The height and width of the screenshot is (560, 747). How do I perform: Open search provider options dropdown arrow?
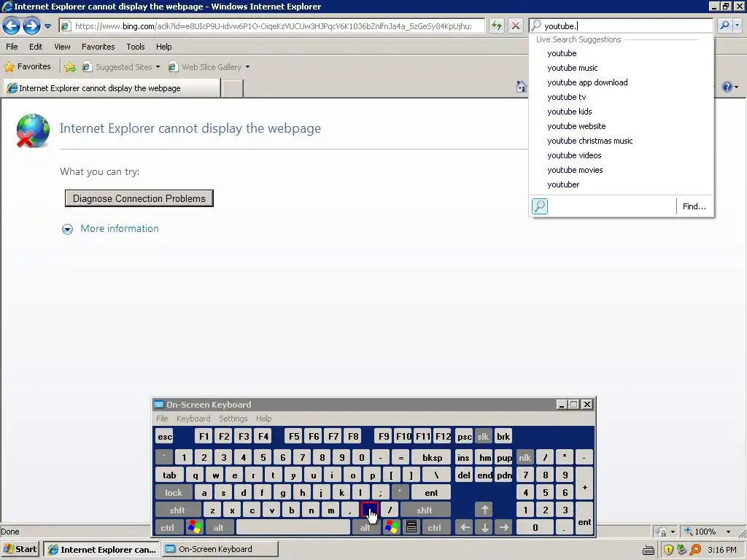(x=738, y=26)
